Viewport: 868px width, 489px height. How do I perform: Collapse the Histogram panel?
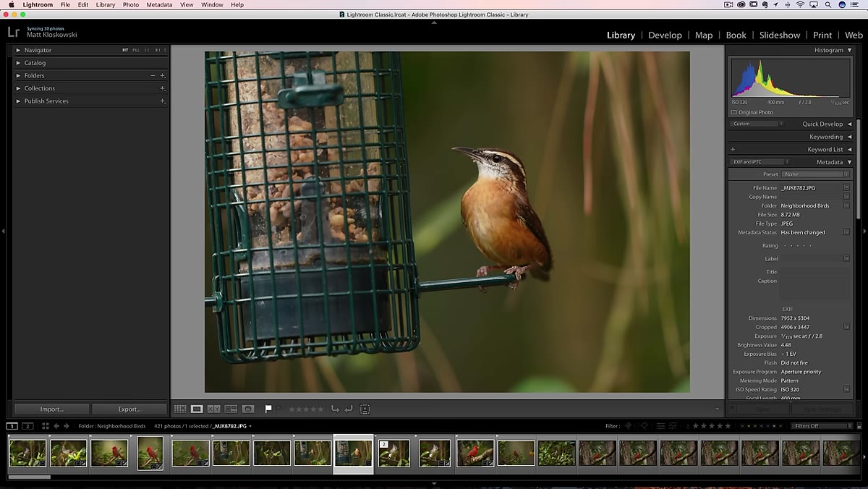pyautogui.click(x=849, y=50)
